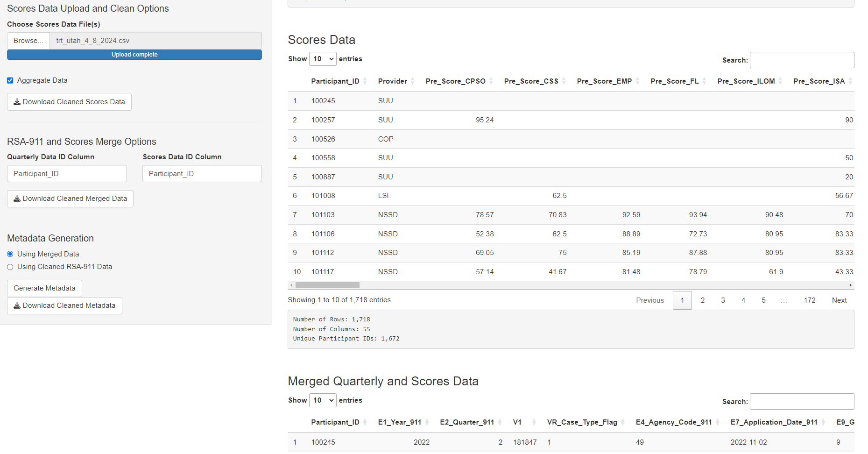Uncheck the Aggregate Data checkbox
868x454 pixels.
(10, 80)
